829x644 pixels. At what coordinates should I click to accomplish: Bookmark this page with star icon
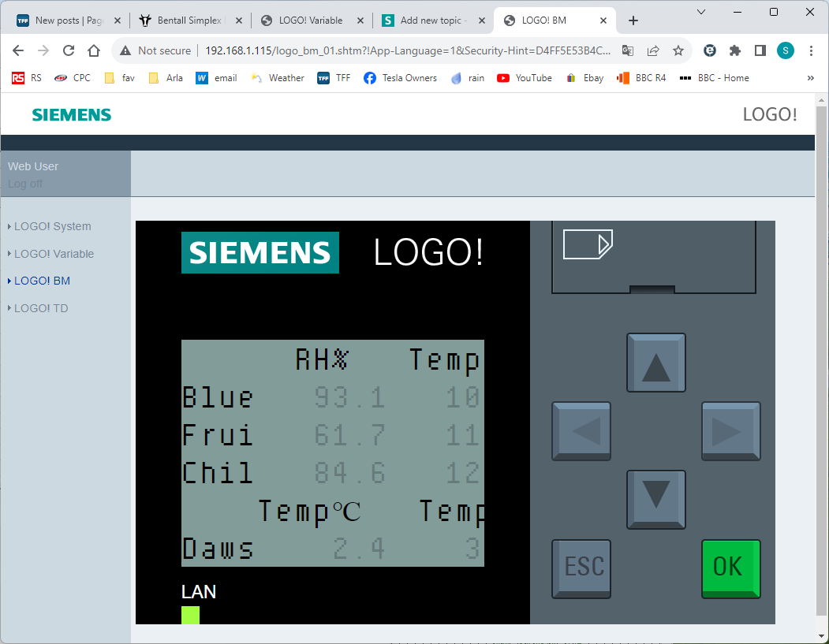678,50
